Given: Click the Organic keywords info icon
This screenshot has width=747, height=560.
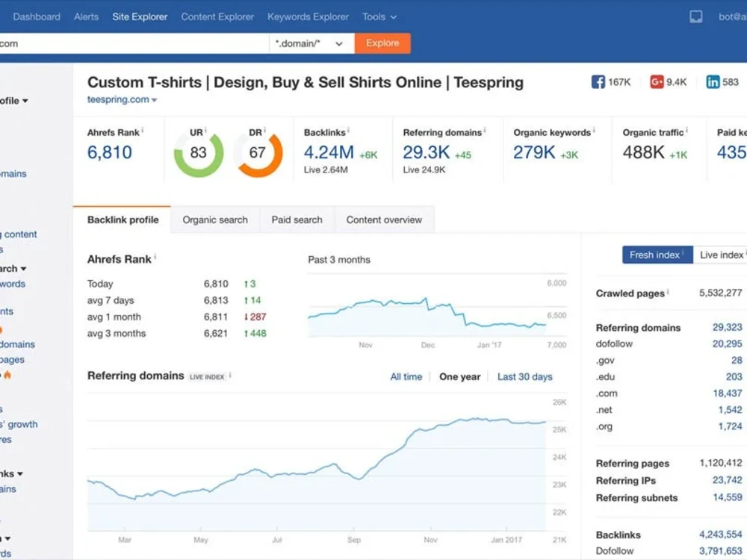Looking at the screenshot, I should (594, 130).
